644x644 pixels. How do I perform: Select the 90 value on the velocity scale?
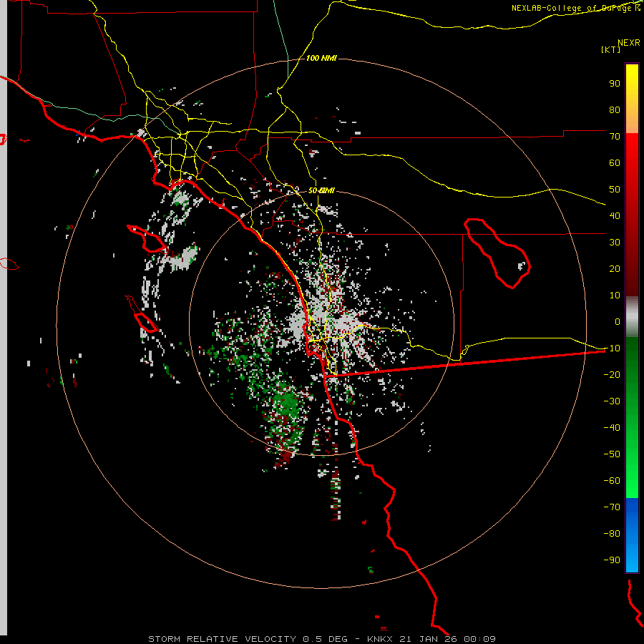point(615,84)
